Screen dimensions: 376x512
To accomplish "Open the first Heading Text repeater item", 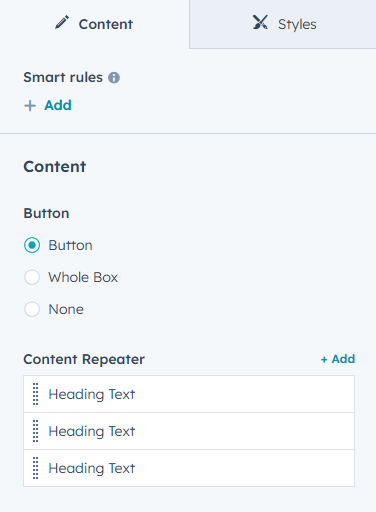I will point(189,394).
